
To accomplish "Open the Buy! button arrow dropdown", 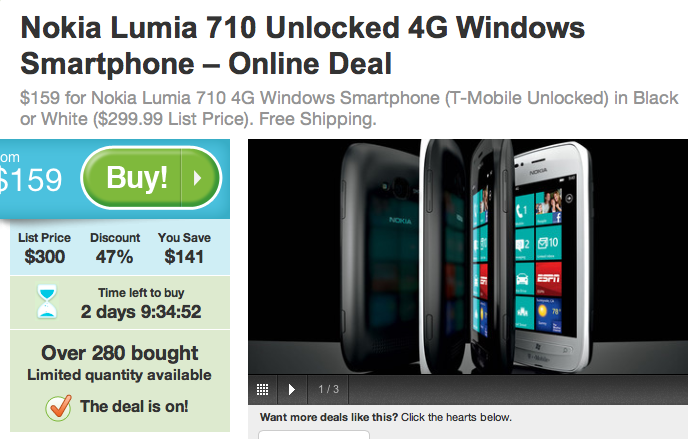I will (199, 178).
